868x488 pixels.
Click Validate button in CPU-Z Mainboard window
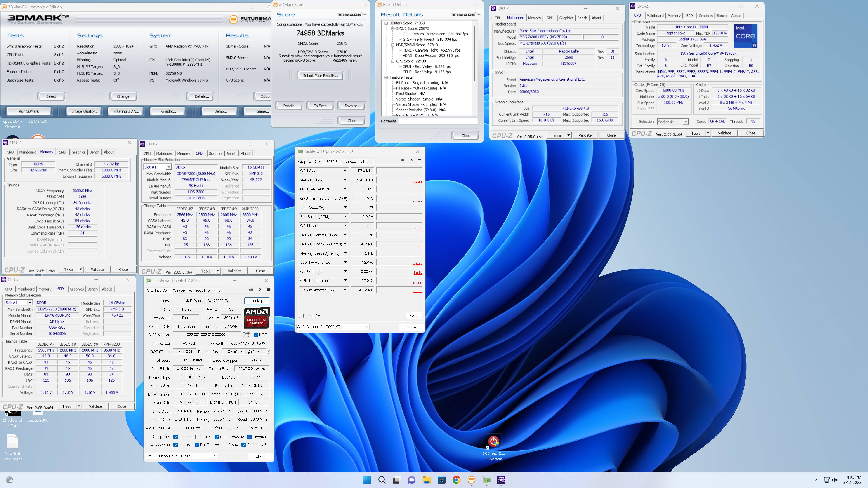(585, 135)
